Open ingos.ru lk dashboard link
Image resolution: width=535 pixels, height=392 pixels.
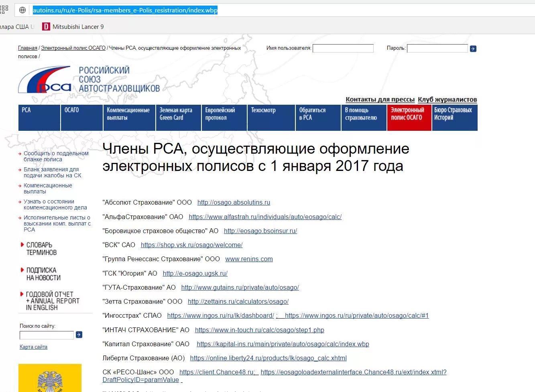[220, 316]
